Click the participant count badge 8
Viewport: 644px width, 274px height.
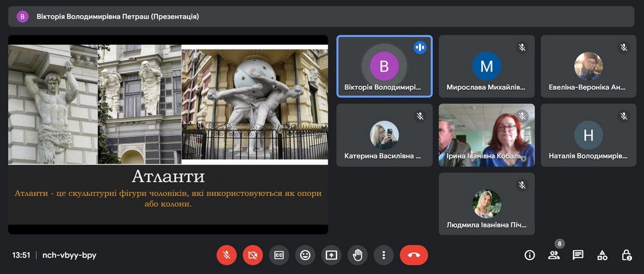(559, 244)
